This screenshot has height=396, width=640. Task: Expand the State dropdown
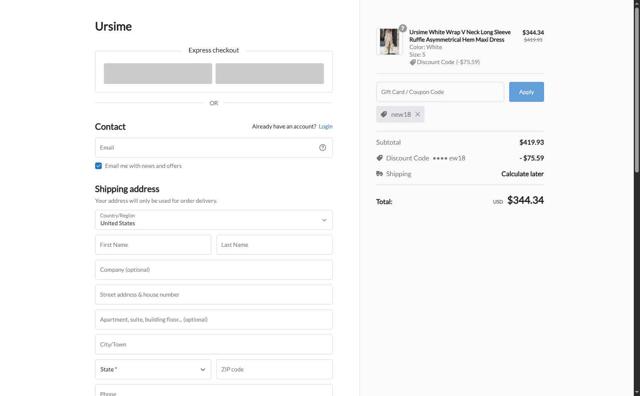[x=153, y=369]
